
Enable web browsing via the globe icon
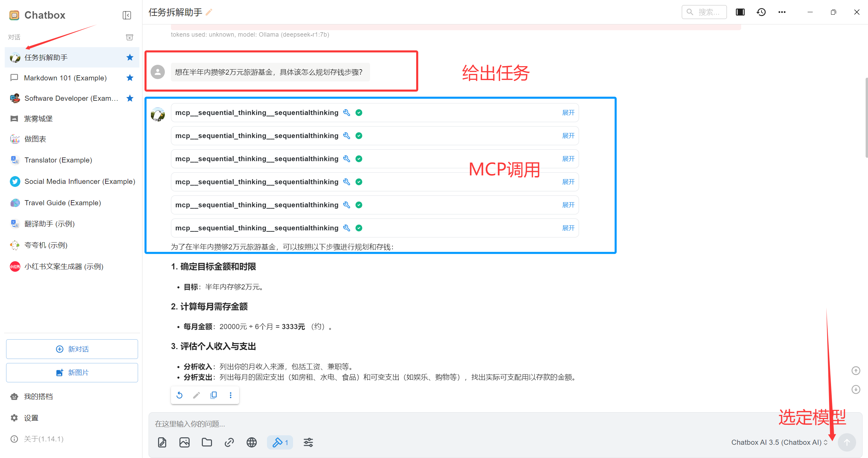pos(251,442)
